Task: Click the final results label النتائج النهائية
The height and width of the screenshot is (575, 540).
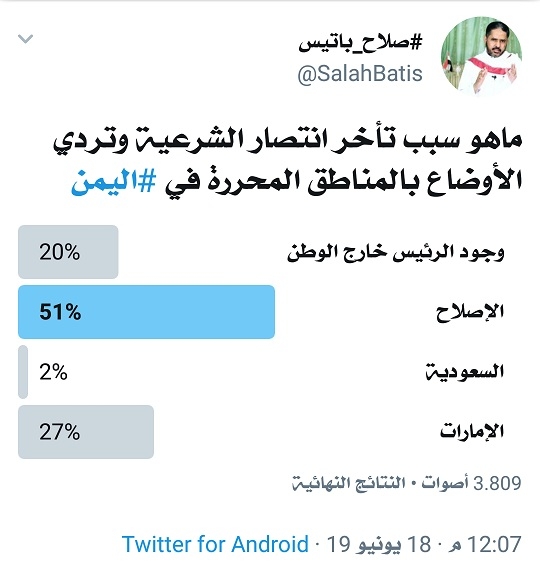Action: point(349,483)
